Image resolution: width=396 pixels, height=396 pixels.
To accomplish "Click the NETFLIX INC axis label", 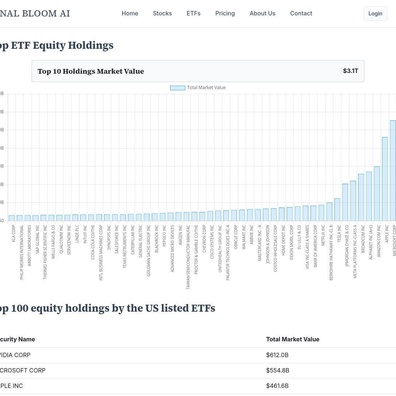I will tap(323, 235).
